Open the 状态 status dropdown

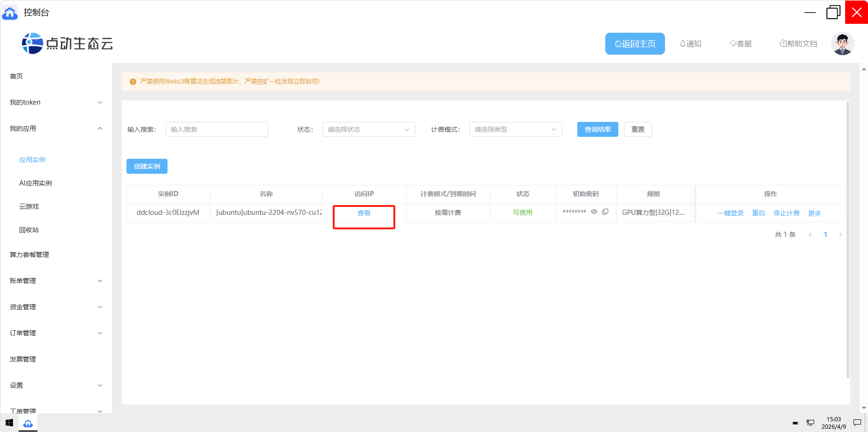(x=368, y=129)
